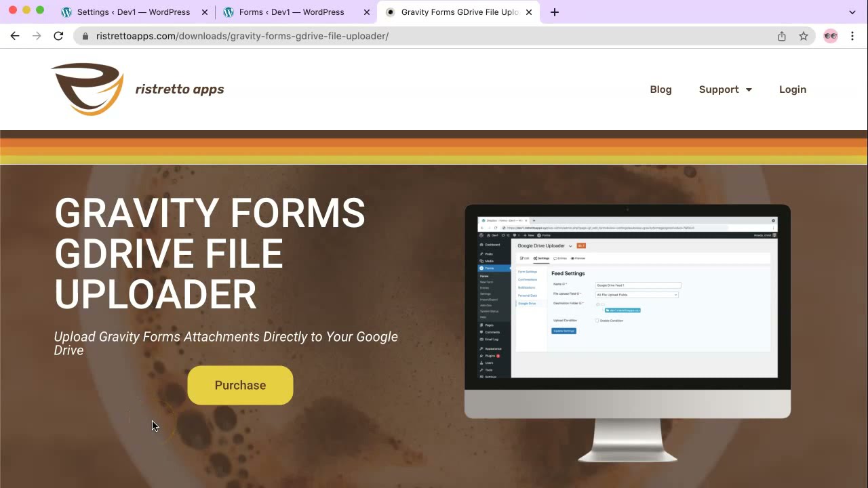868x488 pixels.
Task: Click the lock icon in address bar
Action: click(85, 36)
